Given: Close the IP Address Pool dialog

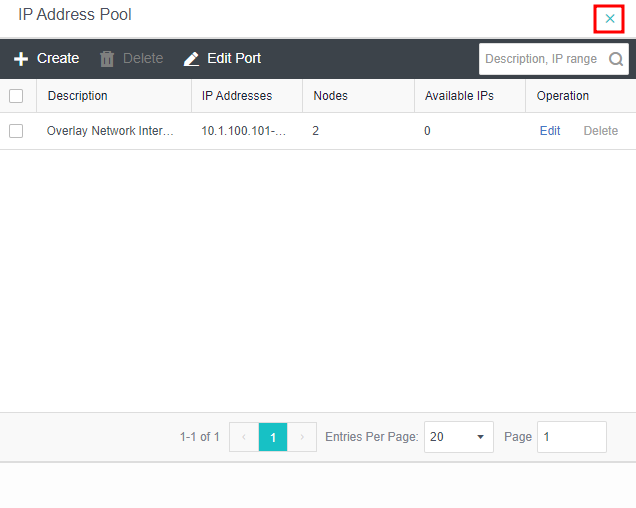Looking at the screenshot, I should 610,19.
